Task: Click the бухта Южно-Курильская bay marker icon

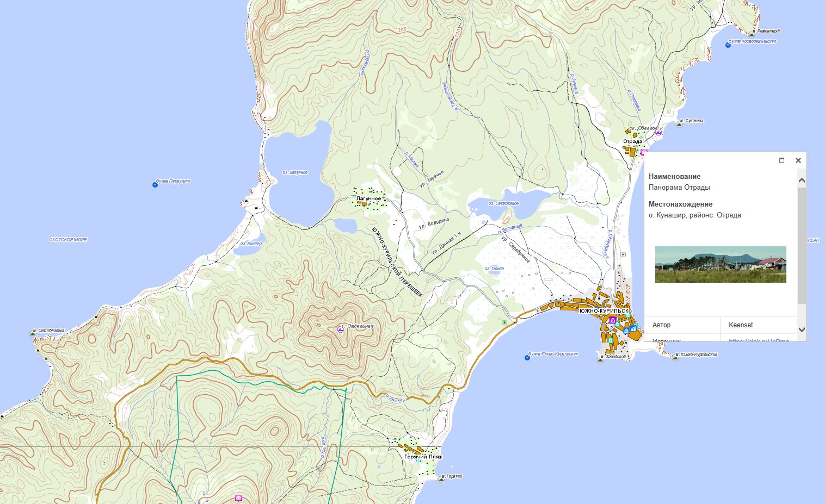Action: pos(527,357)
